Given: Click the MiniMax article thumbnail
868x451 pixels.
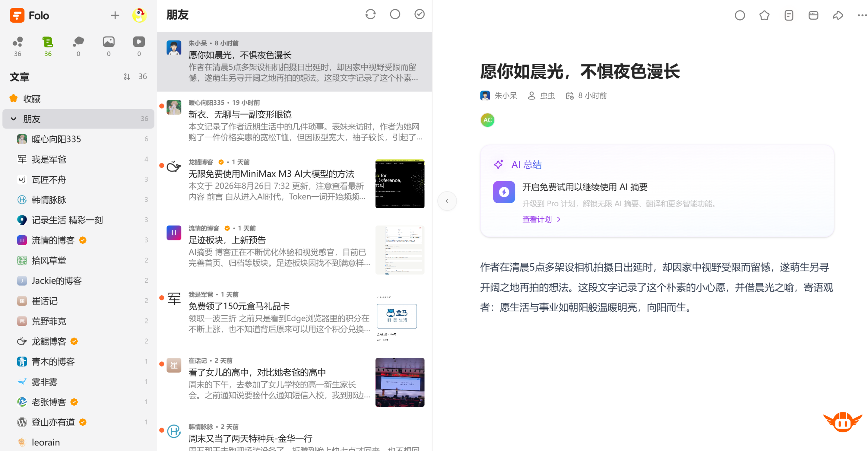Looking at the screenshot, I should [399, 183].
